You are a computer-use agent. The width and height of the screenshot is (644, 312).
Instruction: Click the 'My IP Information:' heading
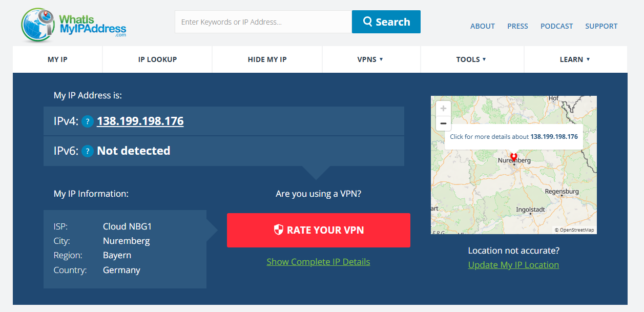91,194
